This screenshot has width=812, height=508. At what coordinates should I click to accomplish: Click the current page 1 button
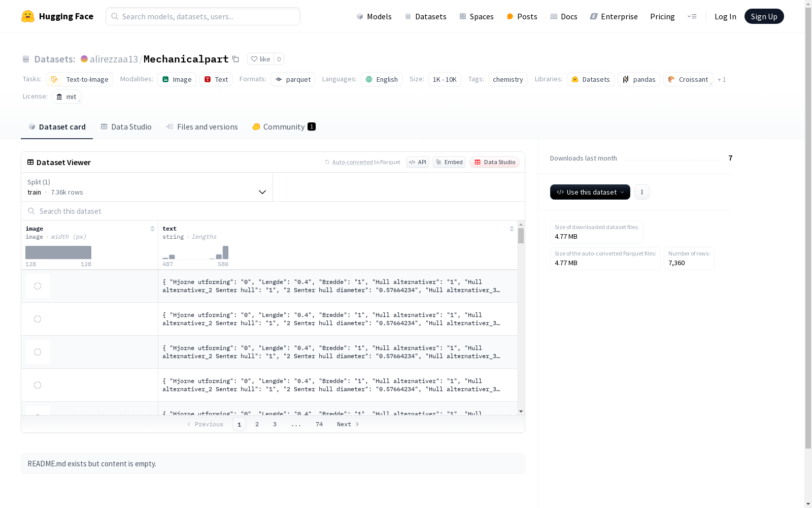tap(240, 424)
